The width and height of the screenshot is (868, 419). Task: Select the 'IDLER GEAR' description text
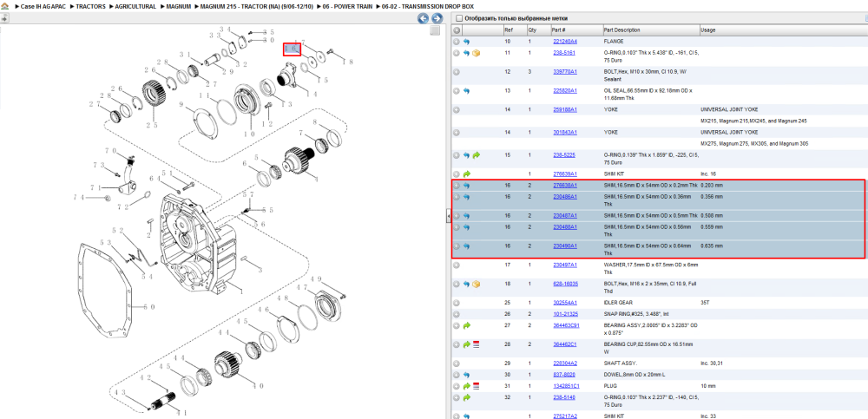[617, 303]
